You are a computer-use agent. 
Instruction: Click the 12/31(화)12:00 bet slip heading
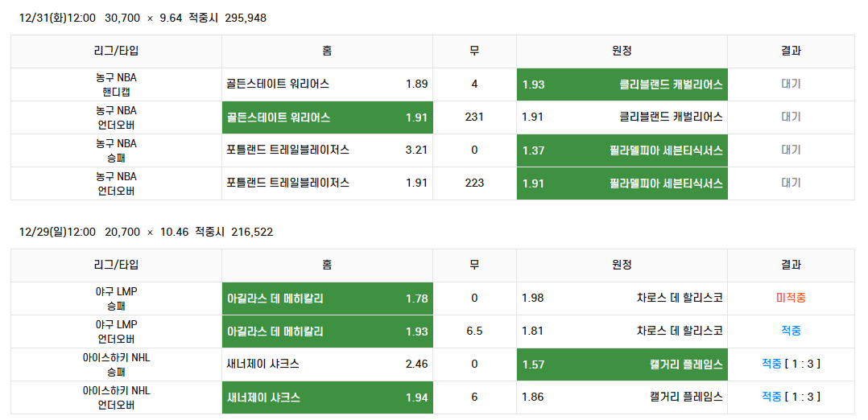pyautogui.click(x=143, y=19)
